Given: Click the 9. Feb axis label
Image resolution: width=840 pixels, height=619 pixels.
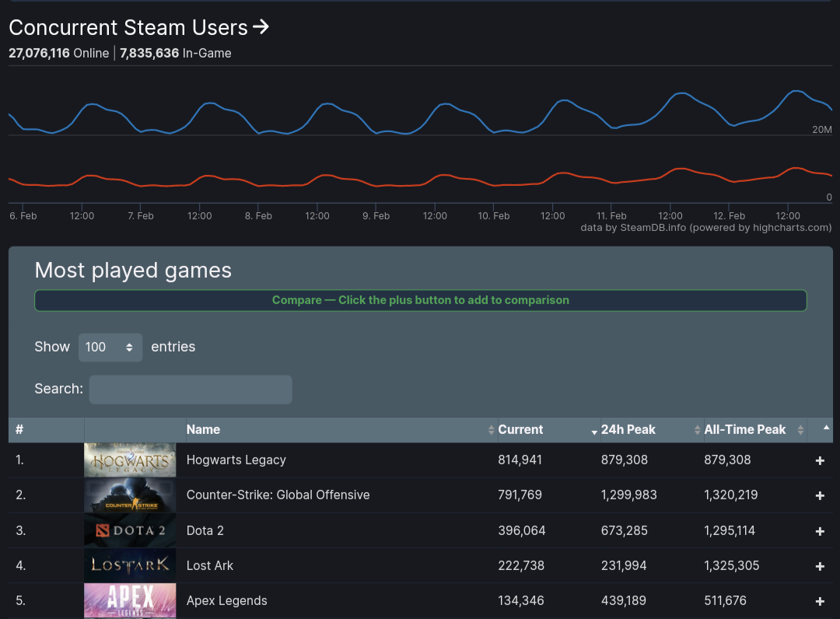Looking at the screenshot, I should pyautogui.click(x=376, y=215).
